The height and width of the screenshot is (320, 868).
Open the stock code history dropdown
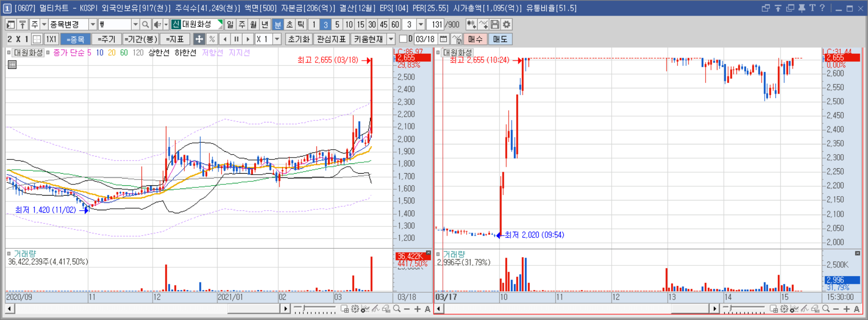click(135, 24)
